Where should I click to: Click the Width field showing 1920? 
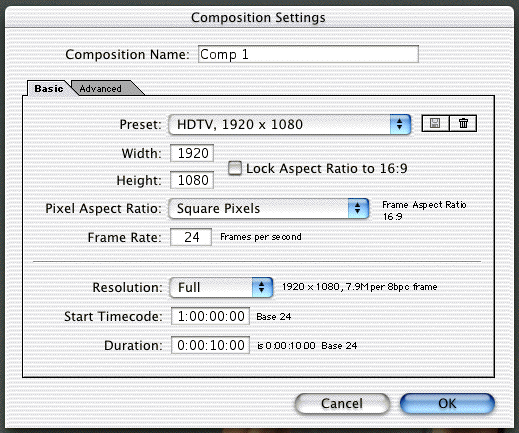[192, 153]
